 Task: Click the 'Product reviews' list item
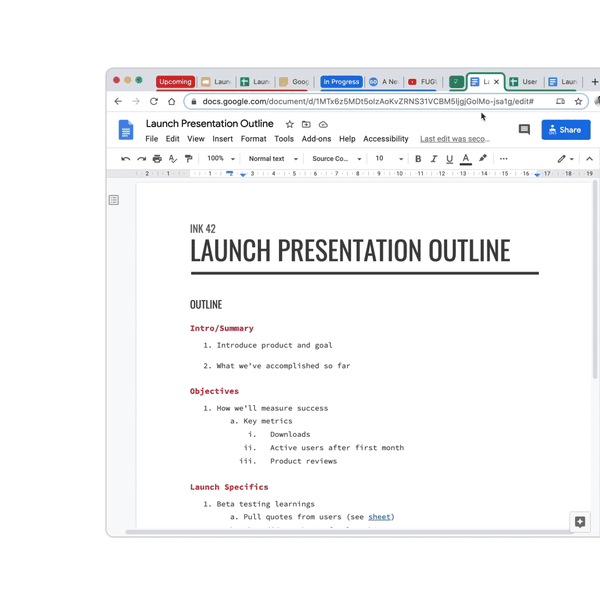pos(303,461)
